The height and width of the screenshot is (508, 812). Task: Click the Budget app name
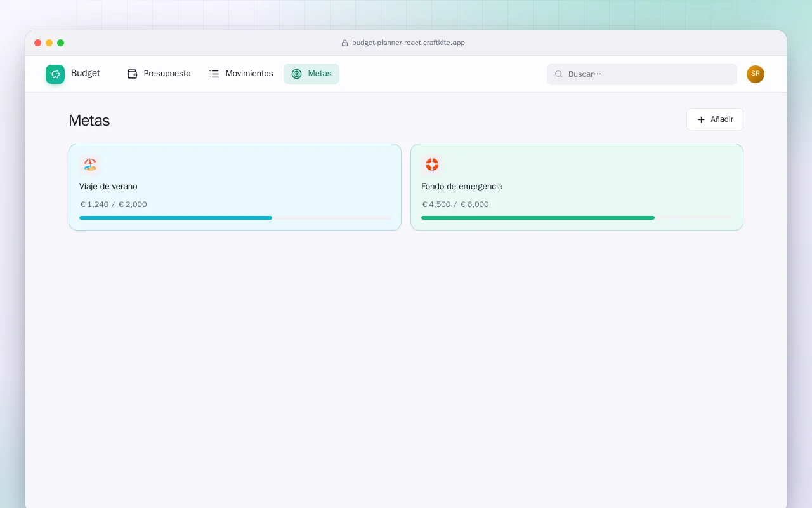tap(86, 73)
